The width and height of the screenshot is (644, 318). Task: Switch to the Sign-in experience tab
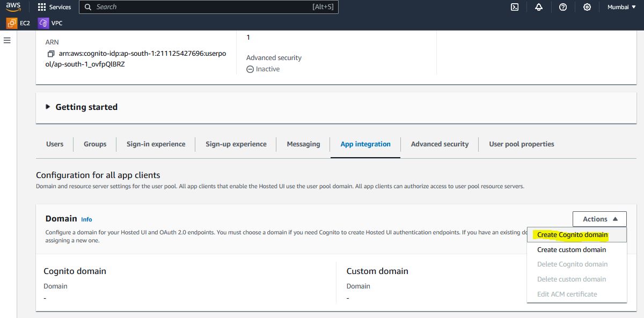click(156, 144)
